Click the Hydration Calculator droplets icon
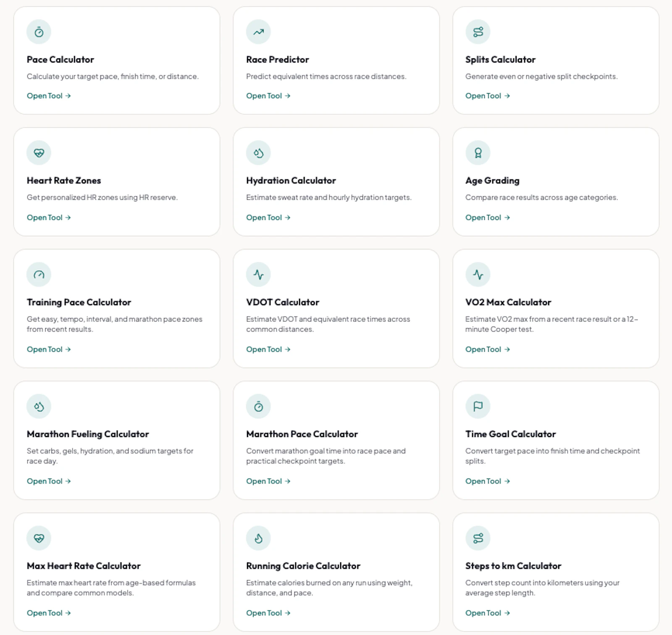This screenshot has height=635, width=672. pos(258,153)
